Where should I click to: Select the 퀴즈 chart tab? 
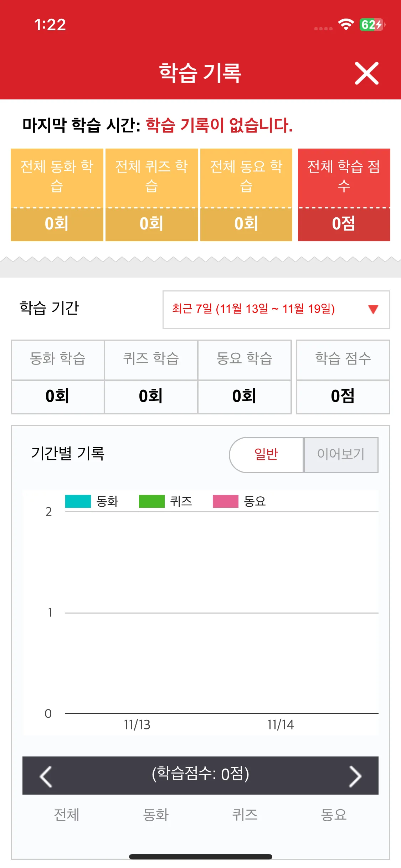245,815
